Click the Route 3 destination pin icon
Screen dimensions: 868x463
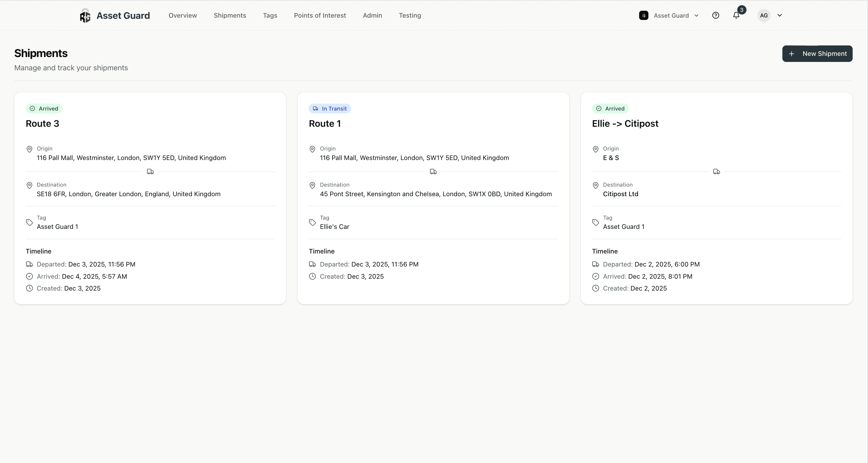[x=29, y=185]
